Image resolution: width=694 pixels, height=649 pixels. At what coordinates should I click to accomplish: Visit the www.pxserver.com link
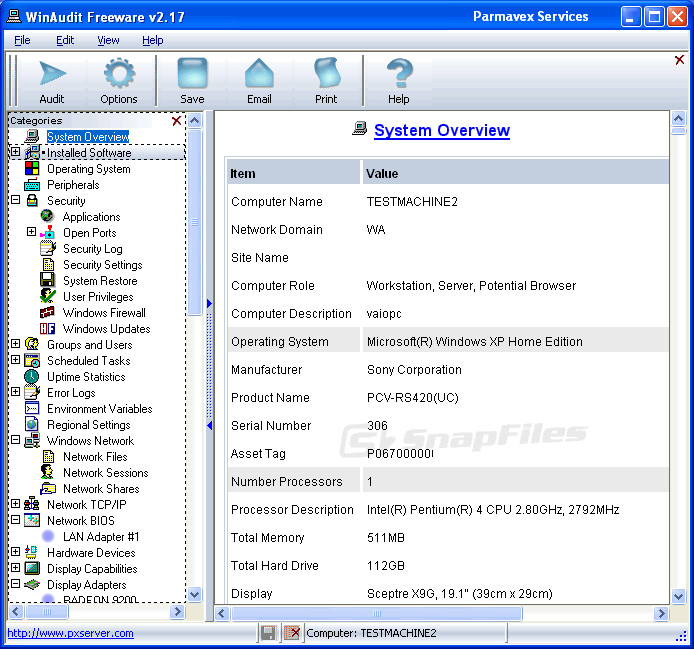point(70,633)
